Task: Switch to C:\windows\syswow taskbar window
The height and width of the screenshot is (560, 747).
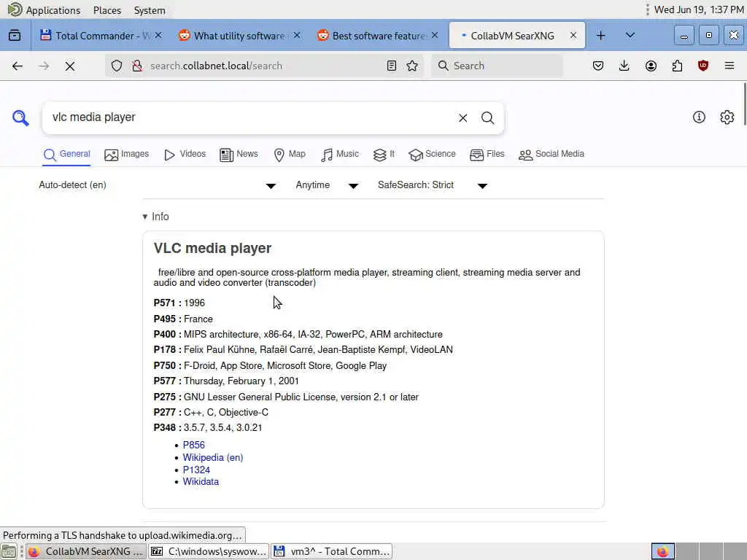Action: [x=209, y=551]
